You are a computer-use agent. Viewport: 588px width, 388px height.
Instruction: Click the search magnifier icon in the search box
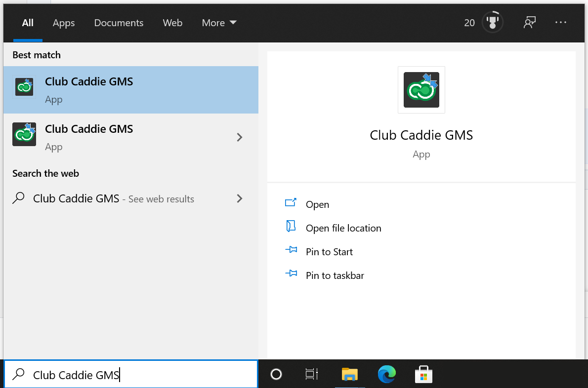point(18,375)
